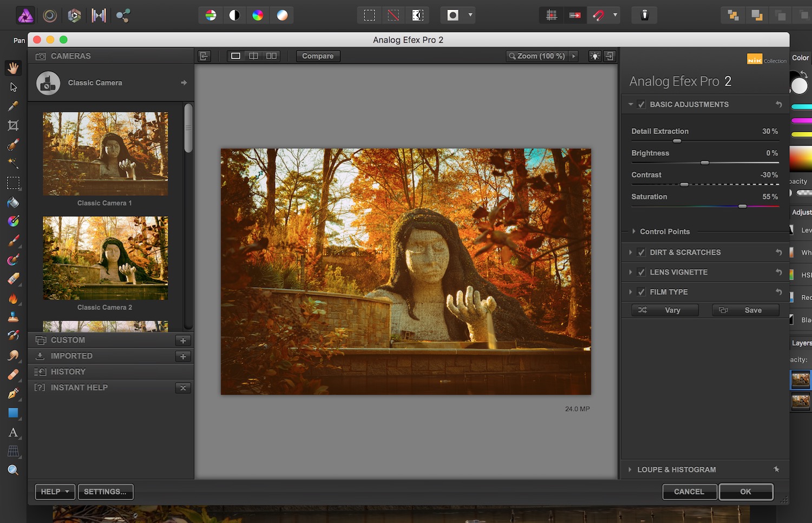Reset Basic Adjustments with the arrow icon

(x=778, y=104)
